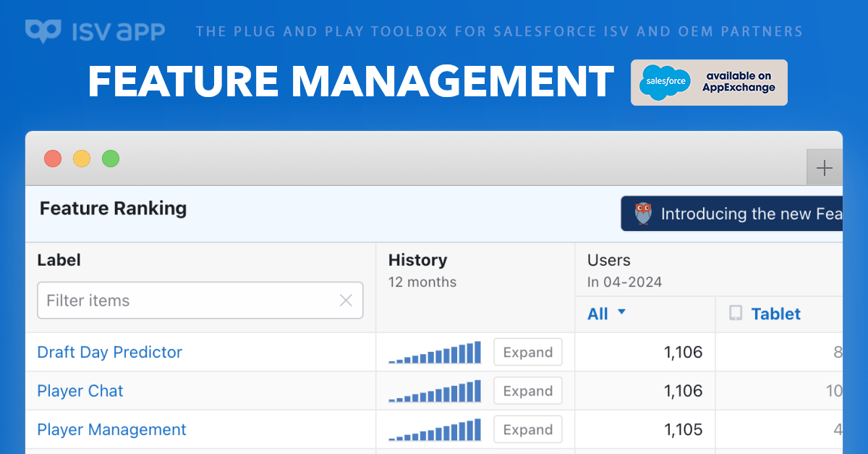Open the Salesforce AppExchange badge
868x454 pixels.
[x=709, y=82]
